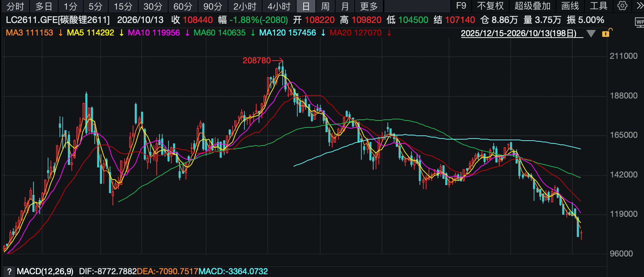
Task: Select the 月 monthly period tab
Action: click(x=345, y=6)
